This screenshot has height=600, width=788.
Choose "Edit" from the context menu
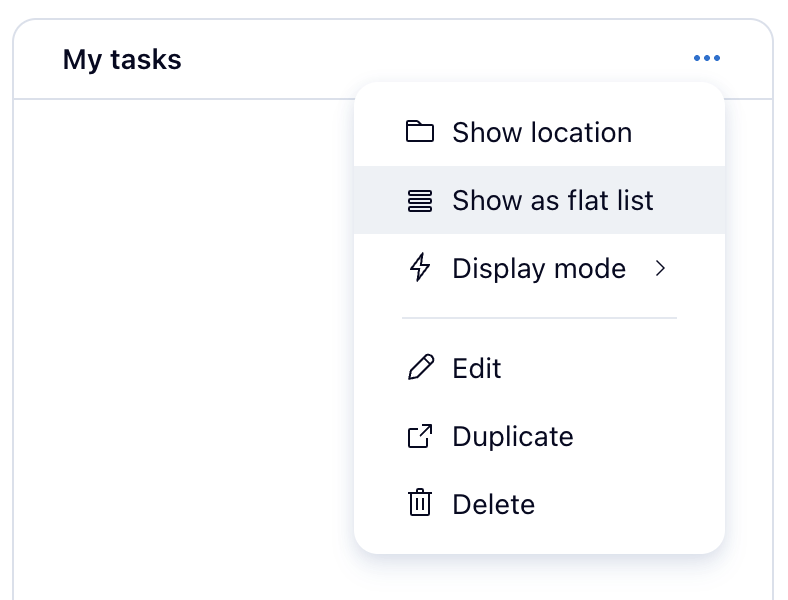point(477,368)
